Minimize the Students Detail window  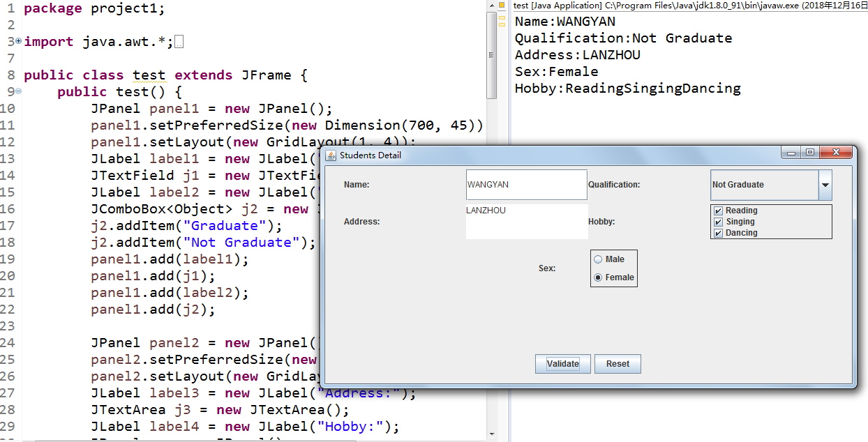pos(791,153)
